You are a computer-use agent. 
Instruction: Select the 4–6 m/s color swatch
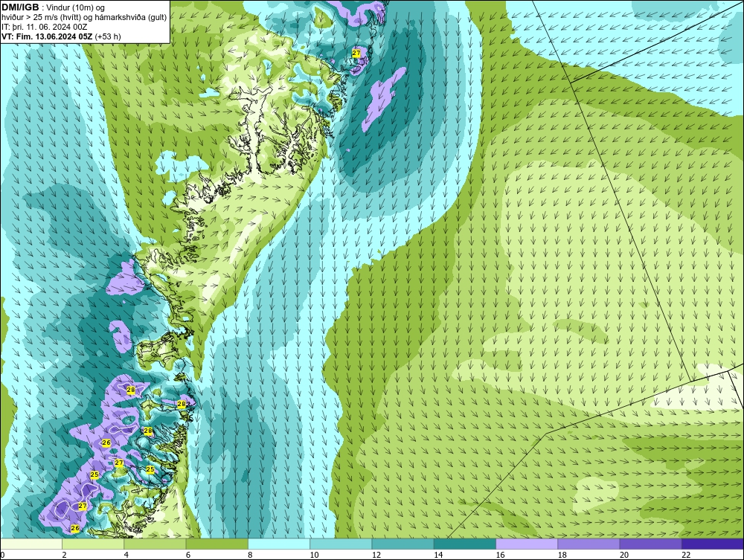[x=155, y=544]
